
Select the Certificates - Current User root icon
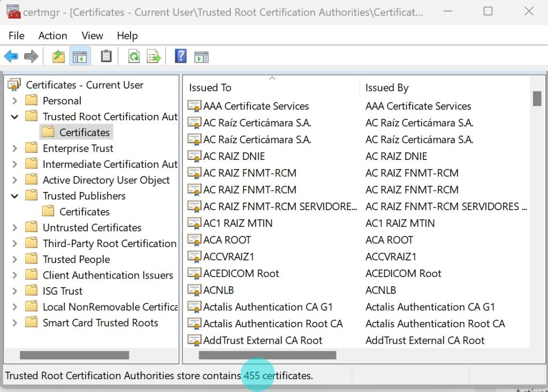pos(14,84)
